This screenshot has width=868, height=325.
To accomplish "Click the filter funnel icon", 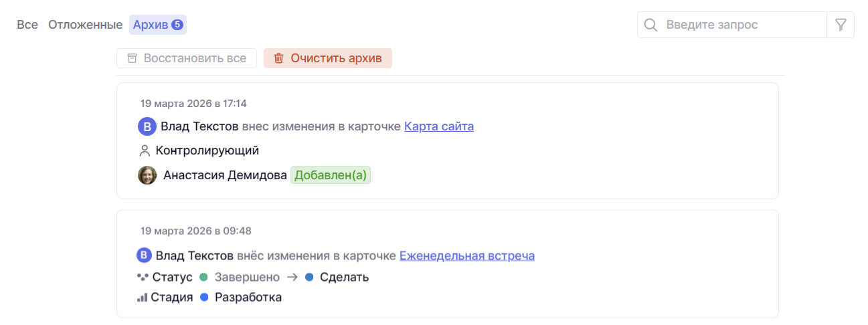I will 841,25.
